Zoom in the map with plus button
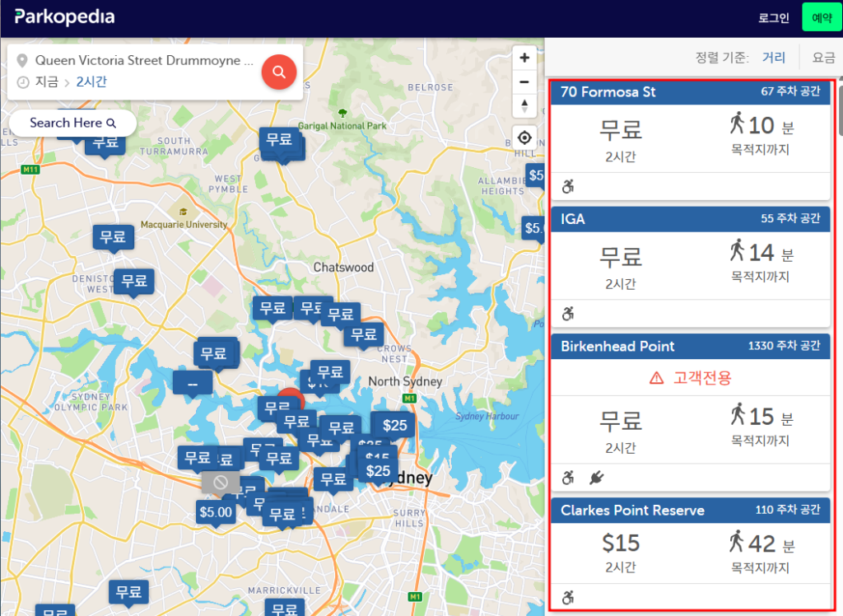Screen dimensions: 843x616 pos(524,58)
